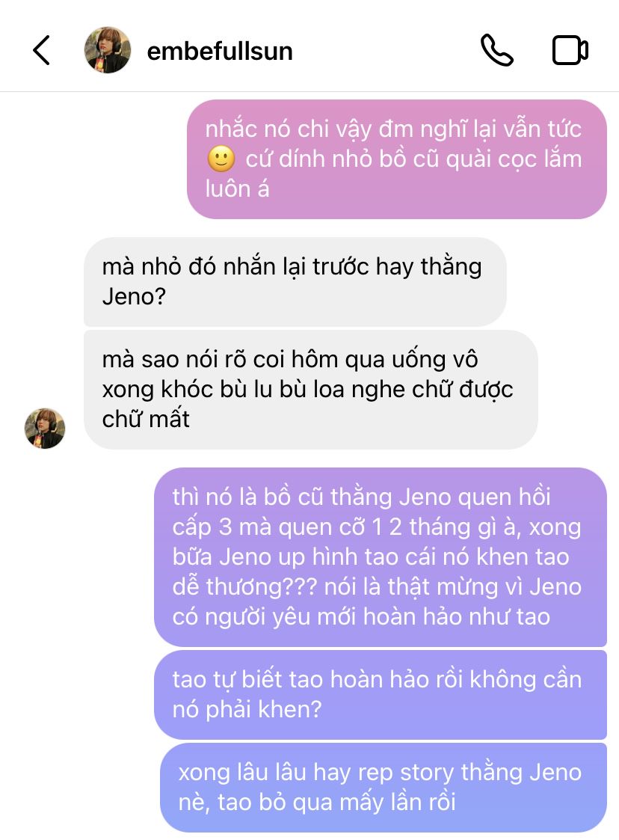
Task: Open the embefullsun profile picture in the header
Action: [108, 50]
